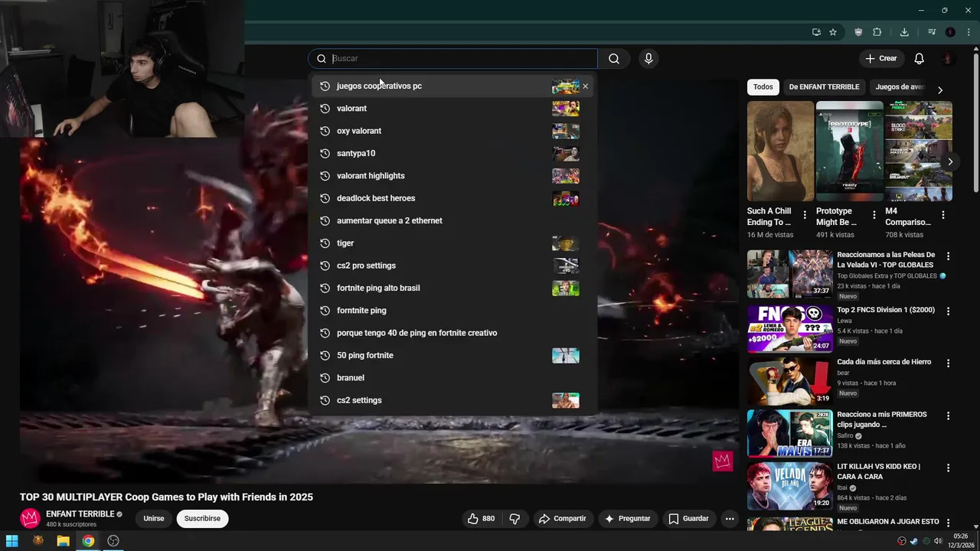Open options for 'Prototype Might Be' short

click(x=874, y=215)
